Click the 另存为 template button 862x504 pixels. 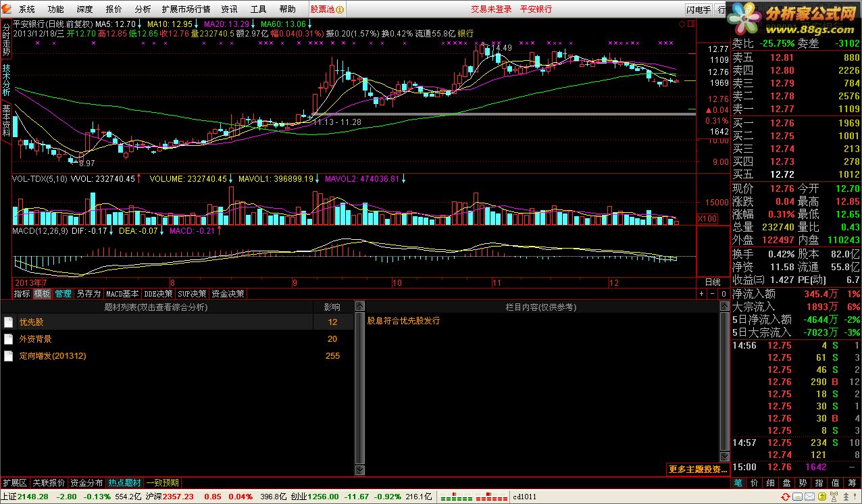(88, 294)
